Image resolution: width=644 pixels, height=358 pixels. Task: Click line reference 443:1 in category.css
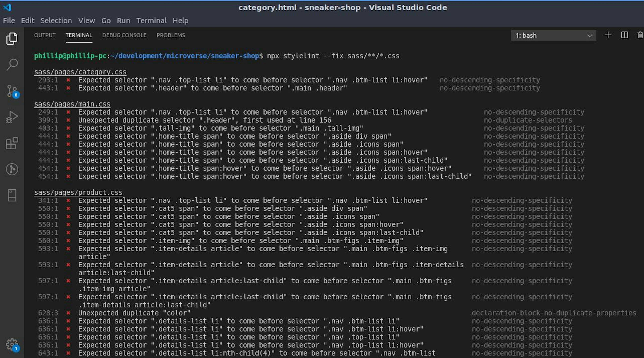[x=48, y=88]
